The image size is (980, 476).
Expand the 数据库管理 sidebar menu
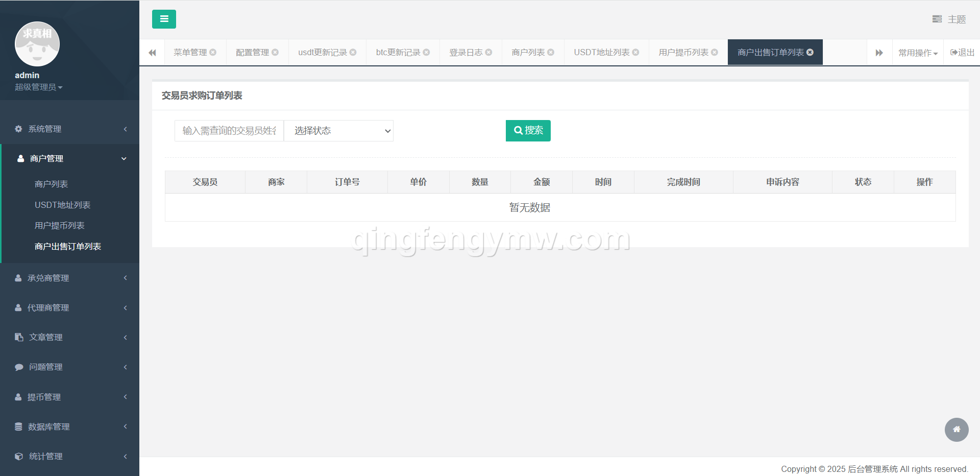[69, 426]
